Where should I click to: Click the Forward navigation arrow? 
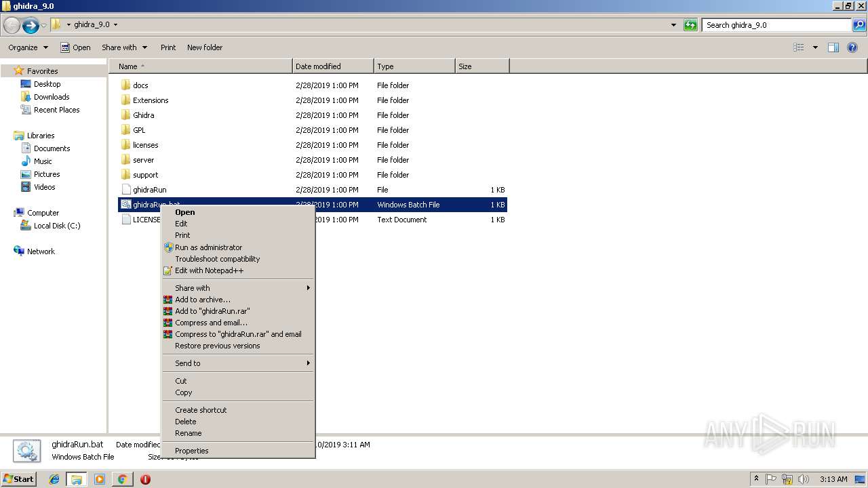[31, 26]
